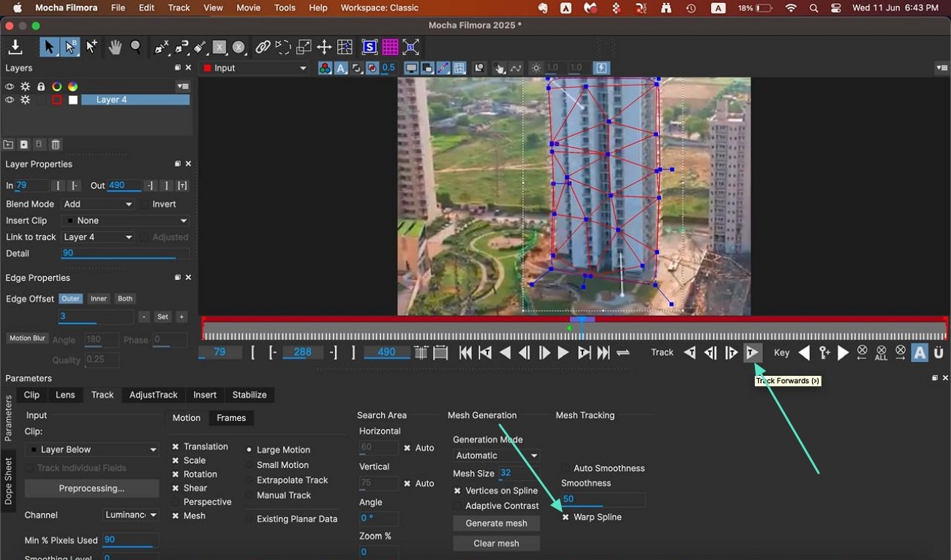Viewport: 951px width, 560px height.
Task: Click the Move (four-arrow) tool
Action: (324, 48)
